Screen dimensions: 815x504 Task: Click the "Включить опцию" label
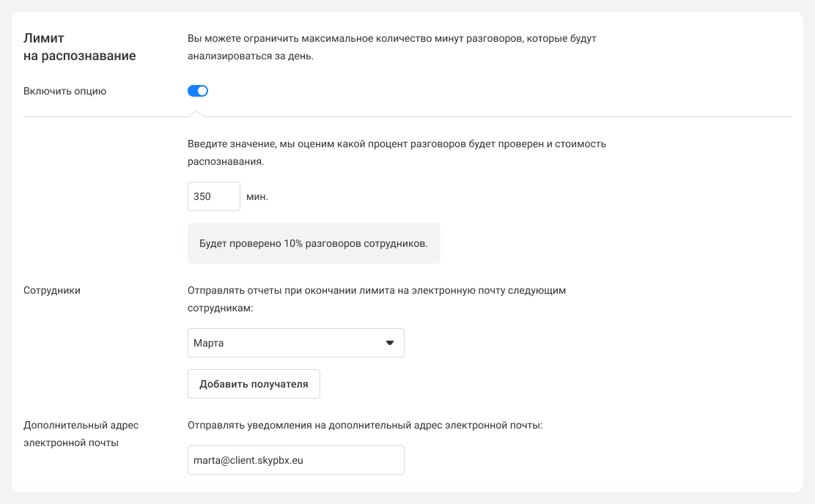65,92
